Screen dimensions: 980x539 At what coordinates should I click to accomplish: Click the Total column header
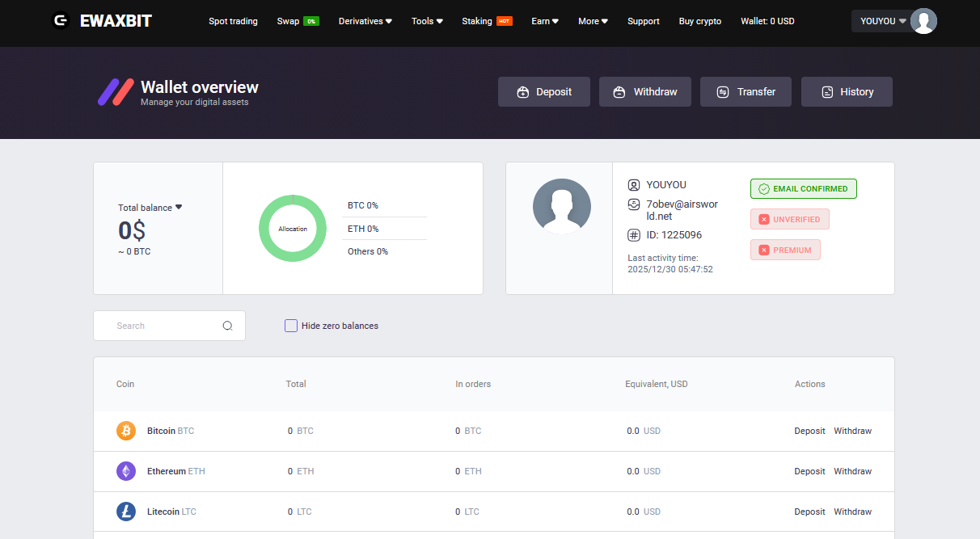296,384
